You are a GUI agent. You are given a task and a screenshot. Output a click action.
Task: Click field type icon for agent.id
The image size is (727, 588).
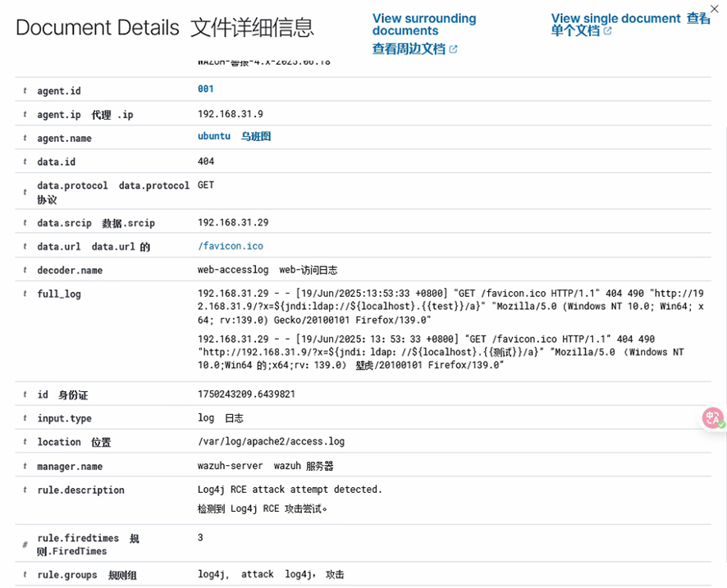pos(25,91)
